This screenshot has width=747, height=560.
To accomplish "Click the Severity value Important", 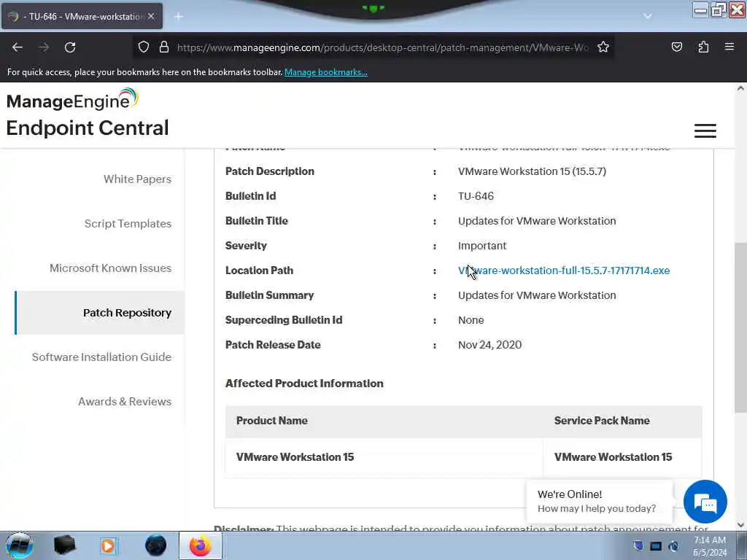I will click(x=482, y=246).
